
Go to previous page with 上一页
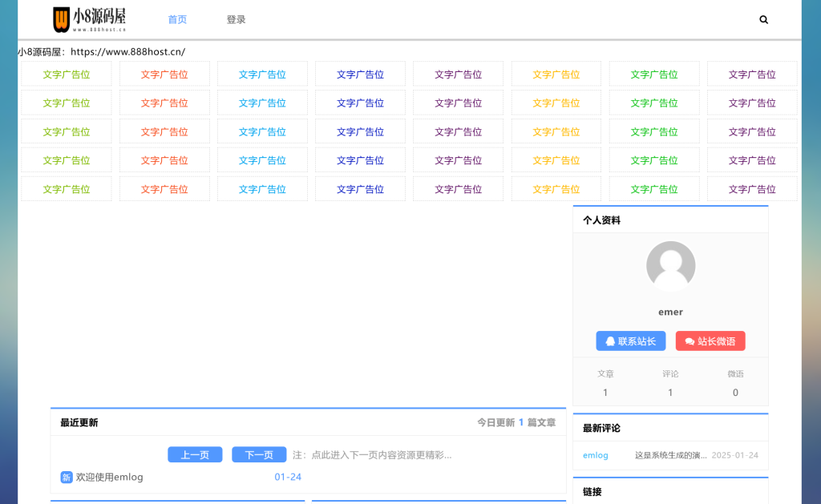[x=195, y=455]
